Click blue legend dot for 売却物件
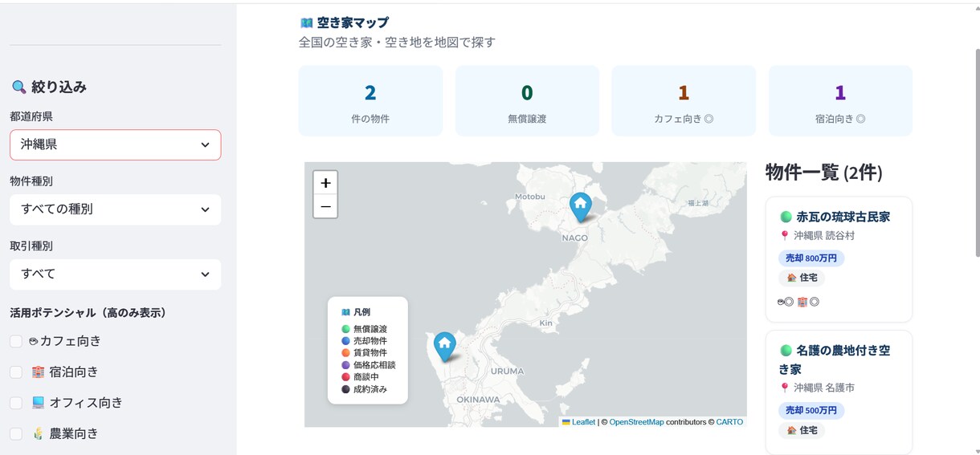 point(345,341)
